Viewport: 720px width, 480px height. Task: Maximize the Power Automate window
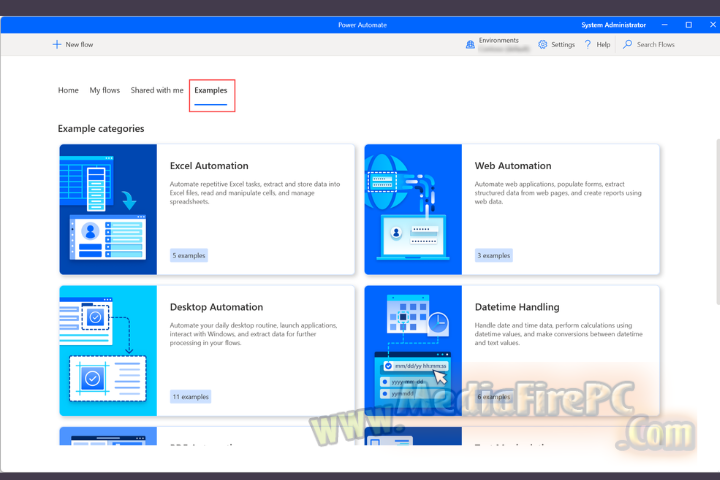(x=689, y=25)
